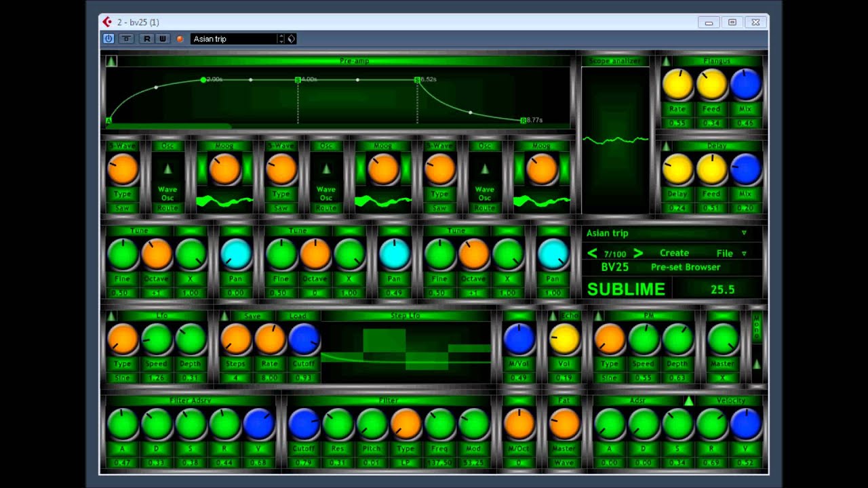Click the Step Lfo Load button
Viewport: 868px width, 488px height.
coord(298,316)
